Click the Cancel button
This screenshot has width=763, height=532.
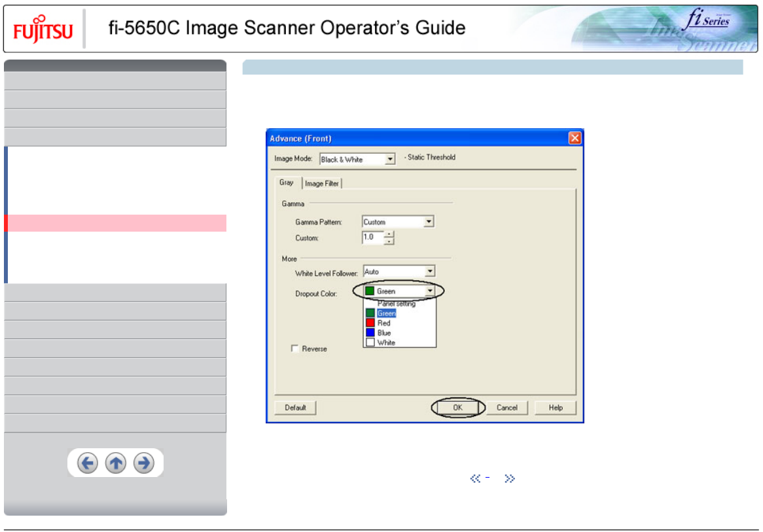click(507, 408)
